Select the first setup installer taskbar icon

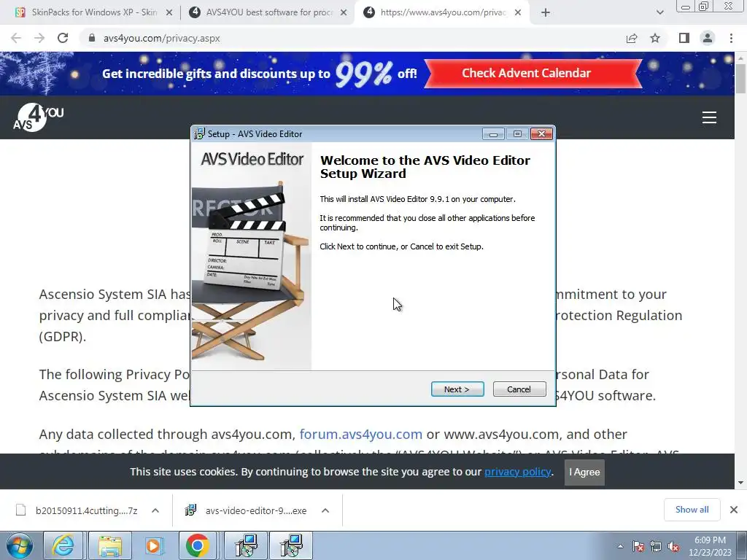tap(246, 545)
